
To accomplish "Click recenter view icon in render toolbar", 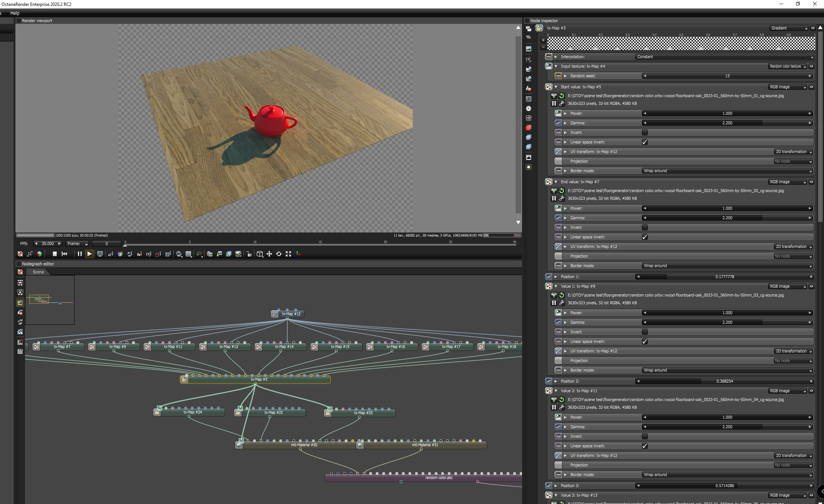I will 20,254.
